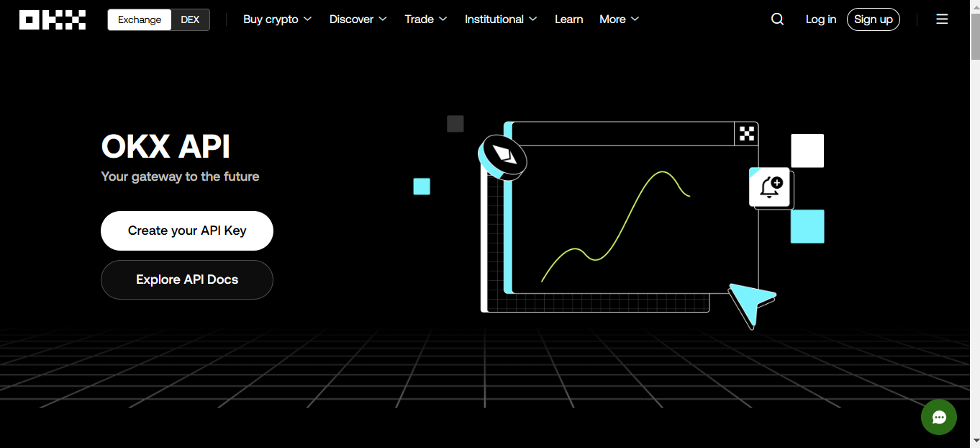Click the OKX API heading
Screen dimensions: 980x448
165,147
